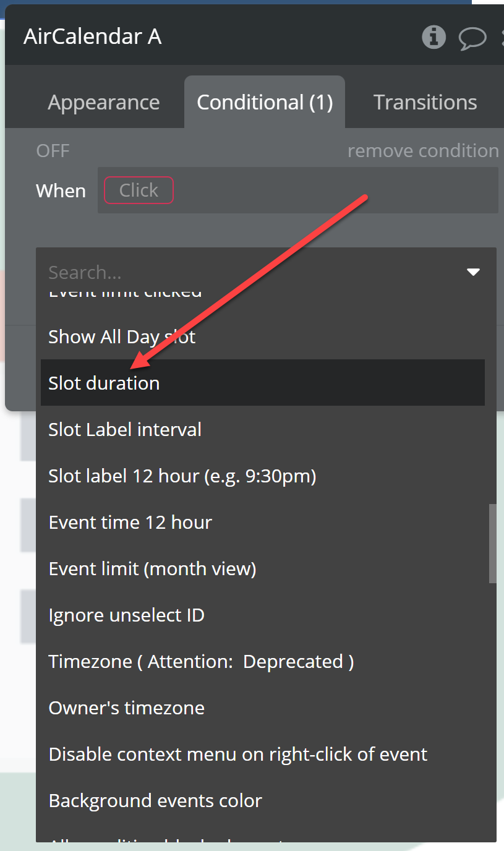Toggle the OFF condition switch
The image size is (504, 851).
(53, 150)
